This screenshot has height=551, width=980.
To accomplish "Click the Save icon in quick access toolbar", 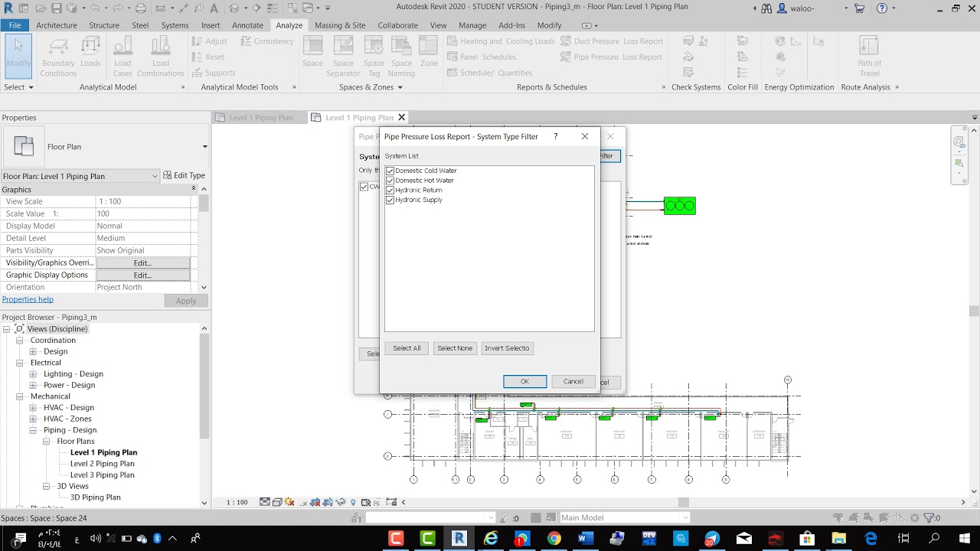I will click(x=57, y=8).
